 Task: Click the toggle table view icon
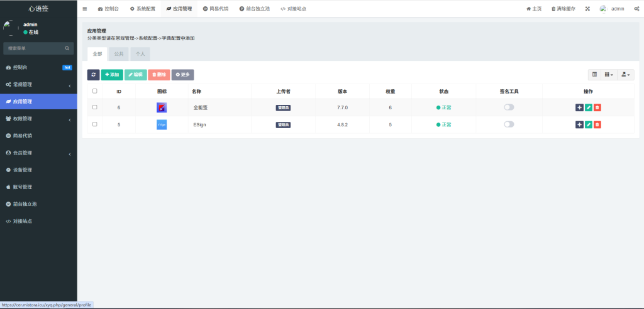(x=594, y=75)
